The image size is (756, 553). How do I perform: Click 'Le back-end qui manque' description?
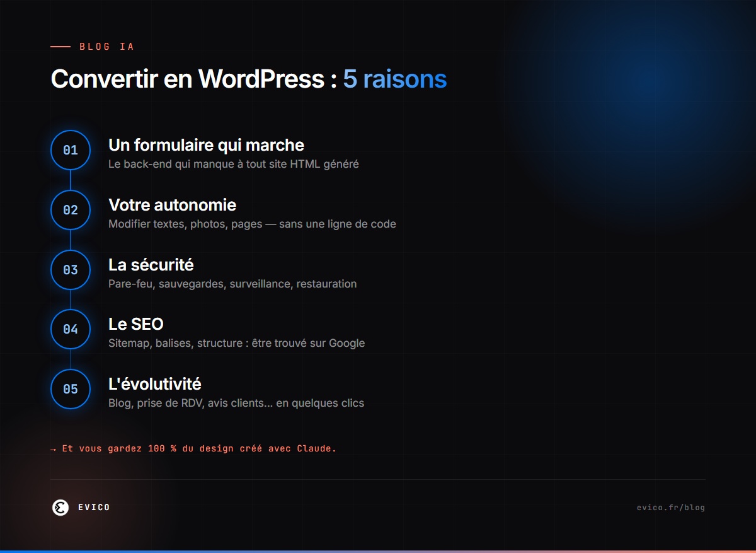[x=234, y=164]
